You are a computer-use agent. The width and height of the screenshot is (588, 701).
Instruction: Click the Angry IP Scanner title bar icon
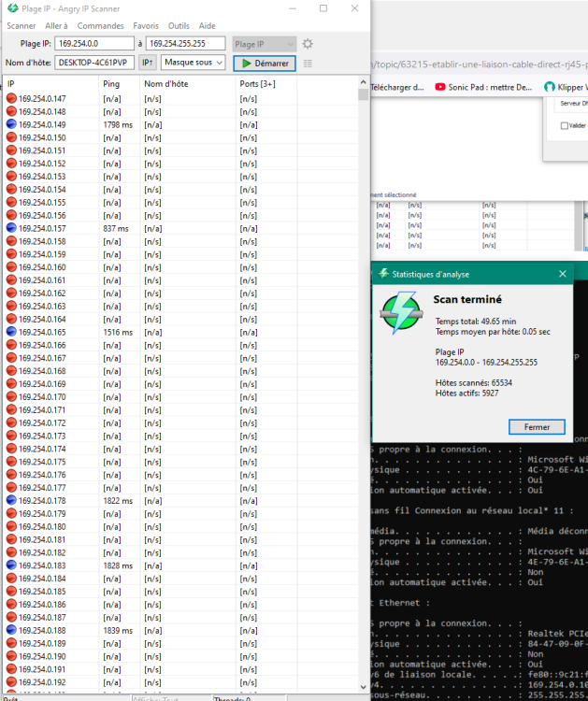[x=12, y=8]
